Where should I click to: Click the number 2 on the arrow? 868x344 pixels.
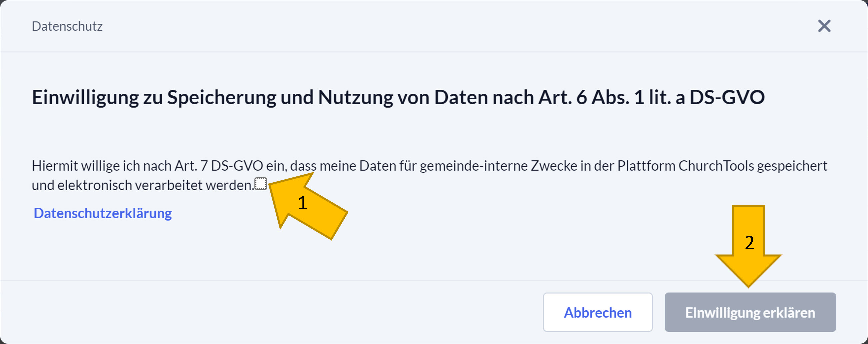tap(749, 243)
